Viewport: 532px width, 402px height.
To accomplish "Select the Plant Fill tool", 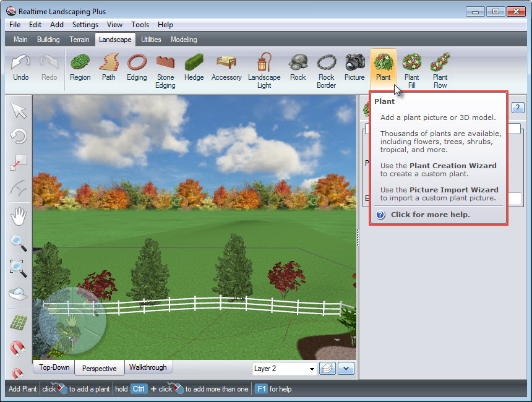I will tap(411, 71).
